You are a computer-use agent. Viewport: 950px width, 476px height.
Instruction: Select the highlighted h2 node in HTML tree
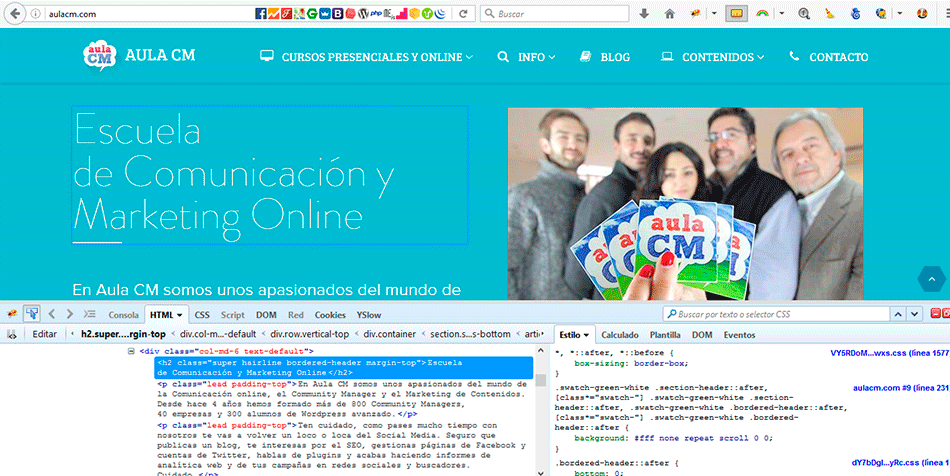tap(344, 368)
